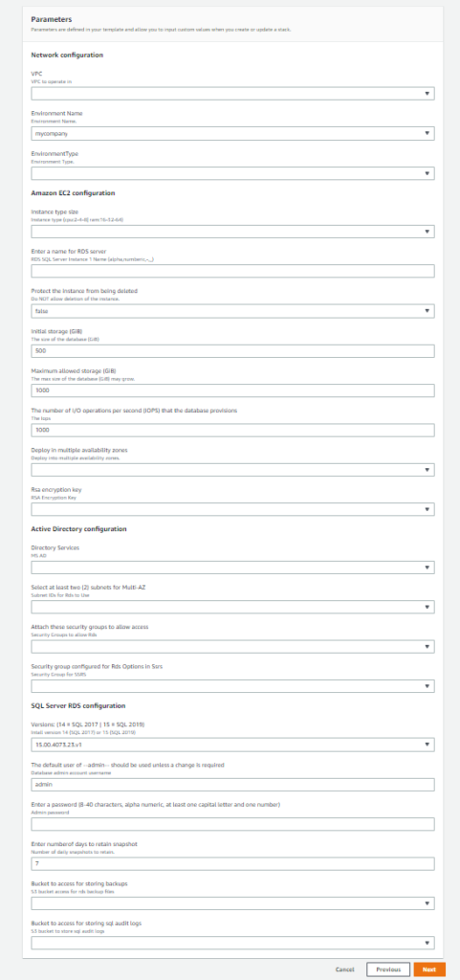460x980 pixels.
Task: Click the Initial storage field showing 500
Action: 232,350
